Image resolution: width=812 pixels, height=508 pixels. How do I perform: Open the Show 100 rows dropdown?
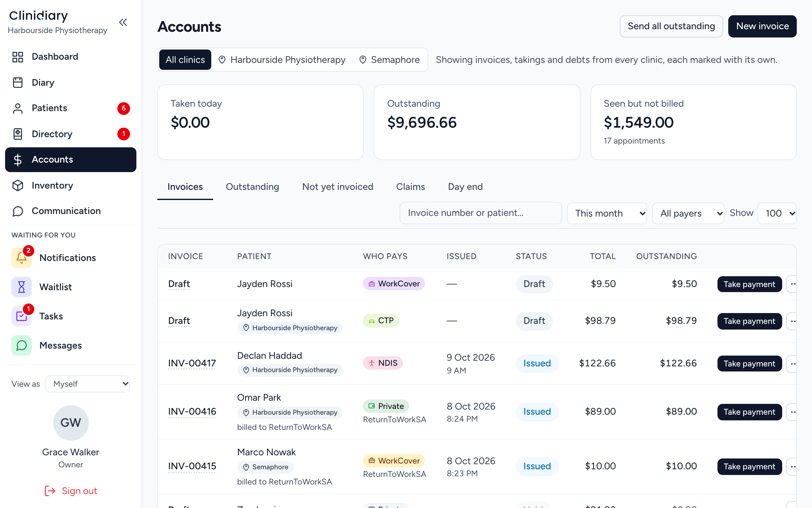(777, 213)
